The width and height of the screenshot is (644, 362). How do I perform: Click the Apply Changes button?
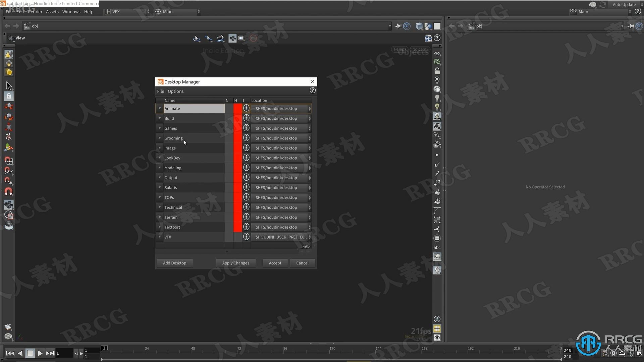(236, 263)
